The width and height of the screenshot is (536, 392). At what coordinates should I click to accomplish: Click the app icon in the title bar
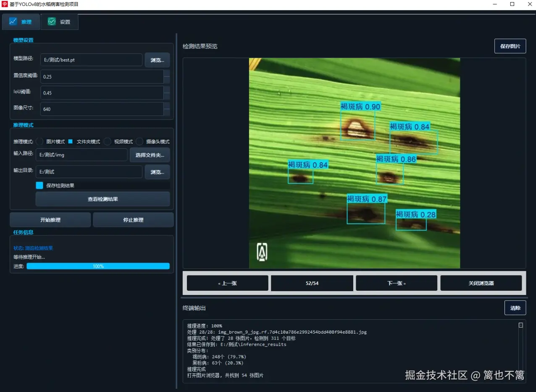pyautogui.click(x=5, y=4)
